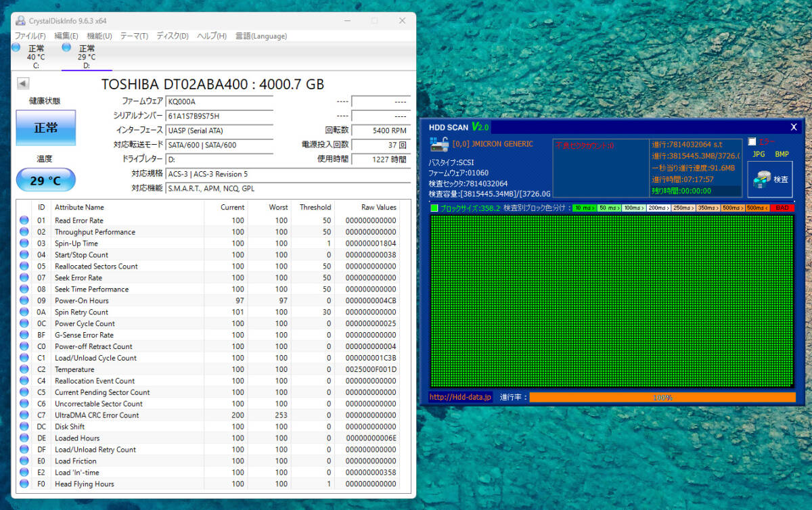The height and width of the screenshot is (510, 812).
Task: Open the ディスク(D) menu
Action: (x=173, y=36)
